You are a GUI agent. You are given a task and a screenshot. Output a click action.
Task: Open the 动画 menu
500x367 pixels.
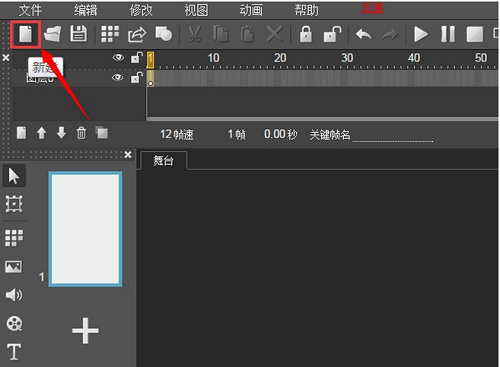(x=251, y=10)
